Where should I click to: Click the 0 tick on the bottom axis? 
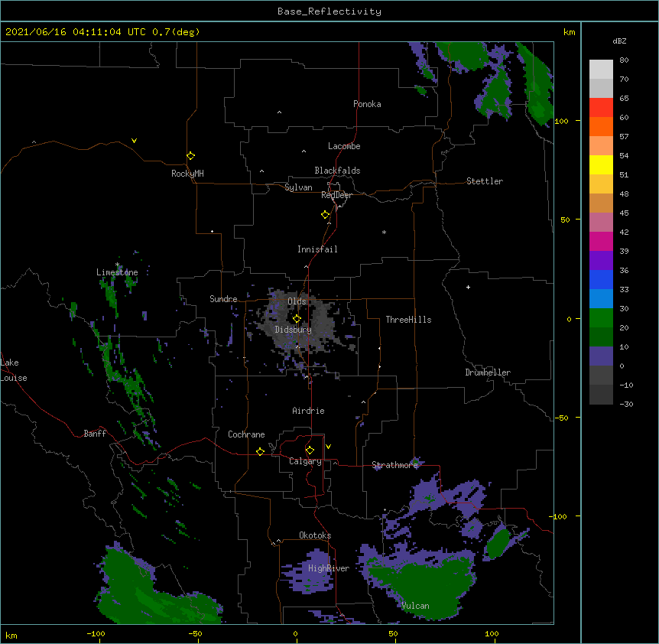point(295,633)
